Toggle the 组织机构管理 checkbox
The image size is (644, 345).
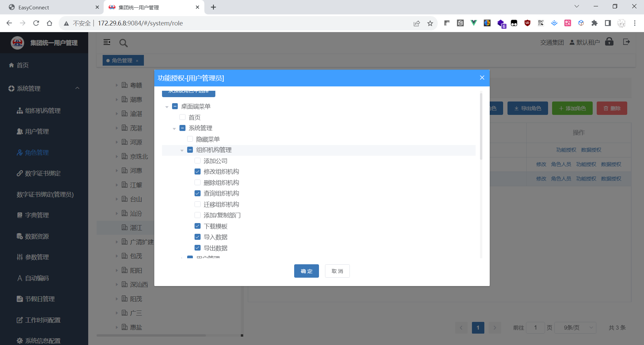tap(190, 150)
